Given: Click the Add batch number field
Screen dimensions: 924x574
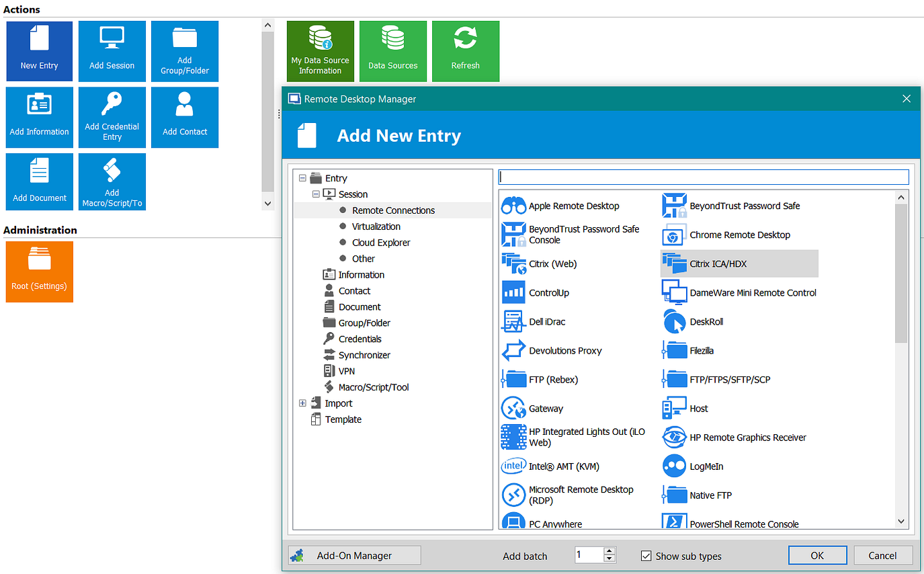Looking at the screenshot, I should point(589,555).
